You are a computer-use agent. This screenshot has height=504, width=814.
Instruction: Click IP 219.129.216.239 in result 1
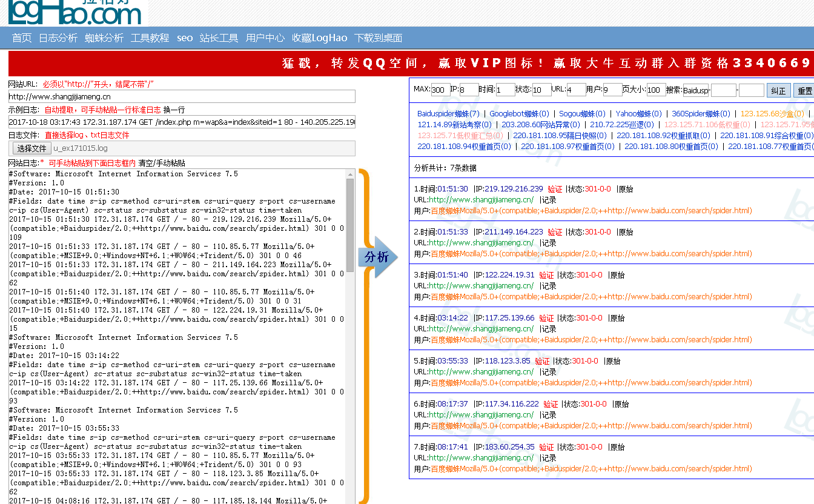pos(514,189)
